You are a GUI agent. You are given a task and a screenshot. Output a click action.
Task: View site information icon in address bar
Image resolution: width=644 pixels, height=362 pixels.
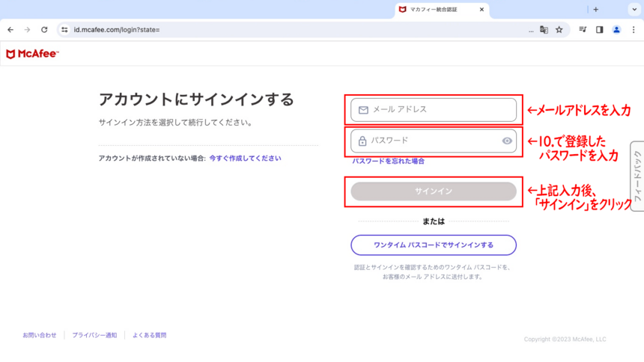pos(64,30)
